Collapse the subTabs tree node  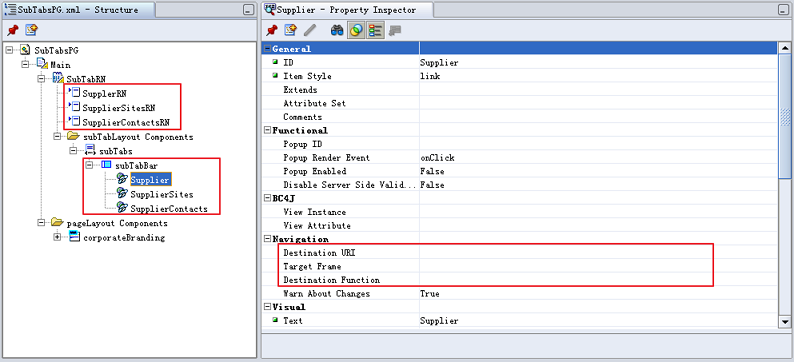pos(74,150)
